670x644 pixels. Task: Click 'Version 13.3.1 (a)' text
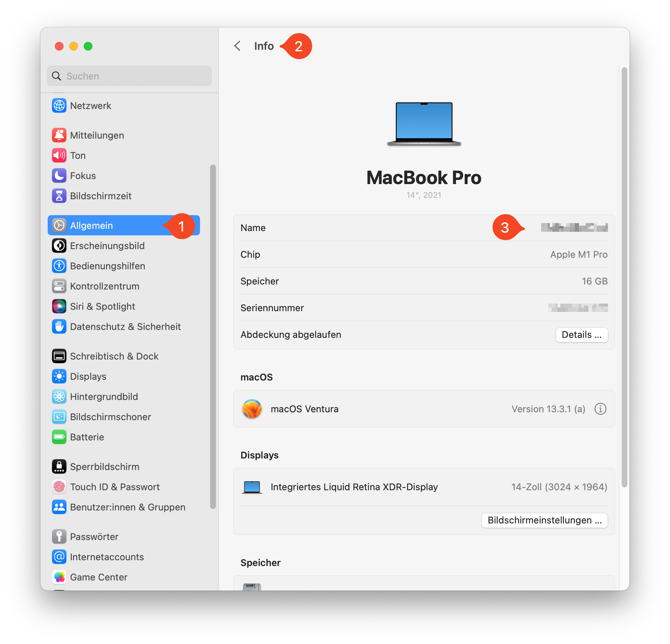coord(548,409)
